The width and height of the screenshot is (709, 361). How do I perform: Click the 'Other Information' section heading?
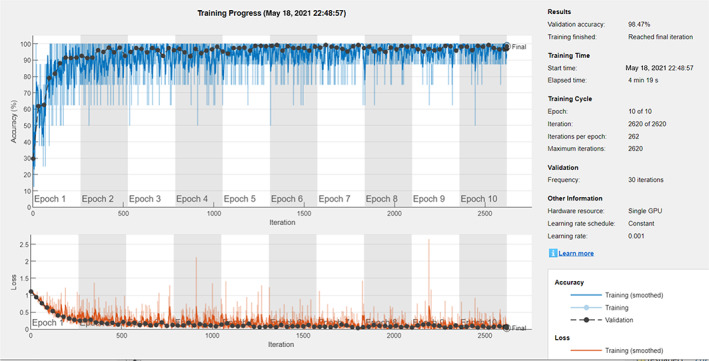click(575, 198)
